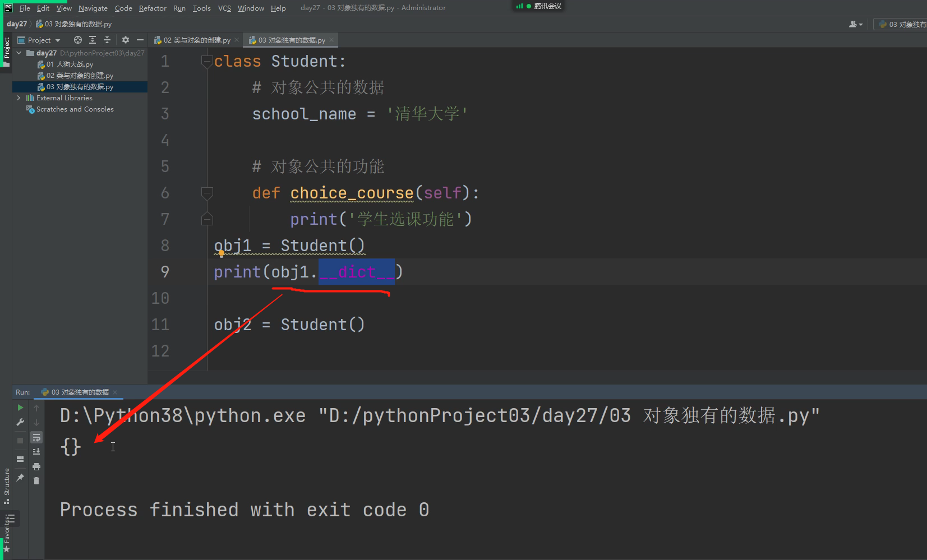
Task: Fold the choice_course method start marker
Action: point(207,193)
